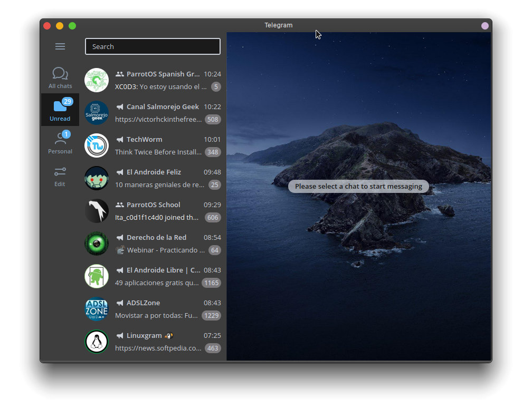Click the yellow minimize window button

tap(60, 26)
